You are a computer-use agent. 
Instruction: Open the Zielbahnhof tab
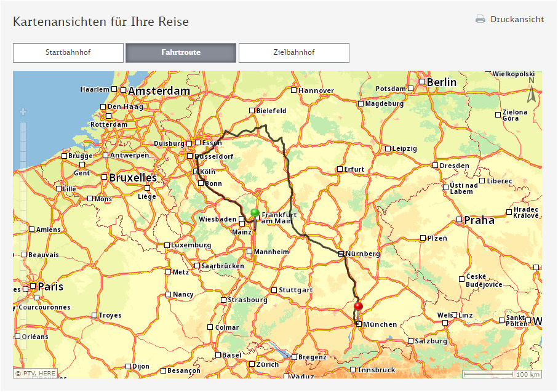tap(293, 52)
